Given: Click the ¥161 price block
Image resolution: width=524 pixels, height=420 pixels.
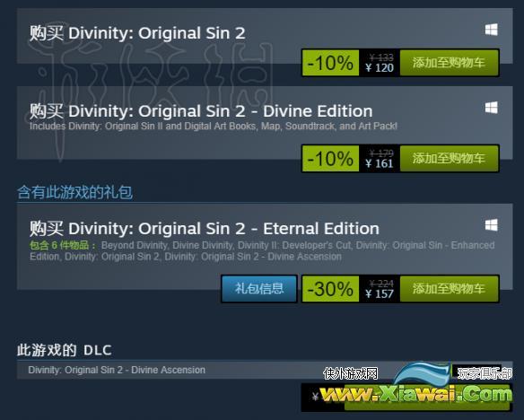Looking at the screenshot, I should click(380, 158).
